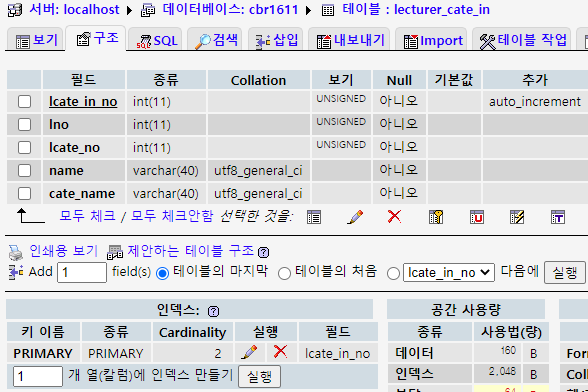This screenshot has height=392, width=588.
Task: Click 실행 button for index creation
Action: click(260, 377)
